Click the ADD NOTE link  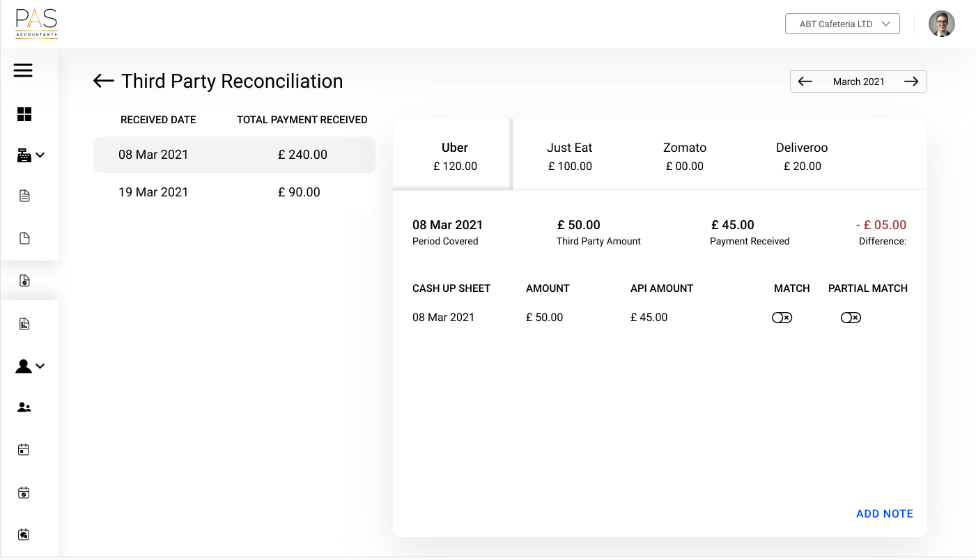point(884,514)
